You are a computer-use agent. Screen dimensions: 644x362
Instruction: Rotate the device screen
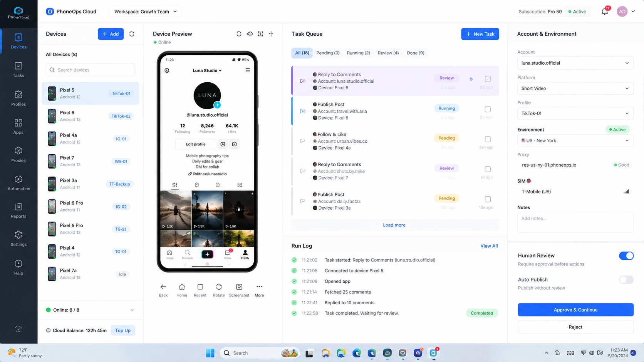pos(219,290)
